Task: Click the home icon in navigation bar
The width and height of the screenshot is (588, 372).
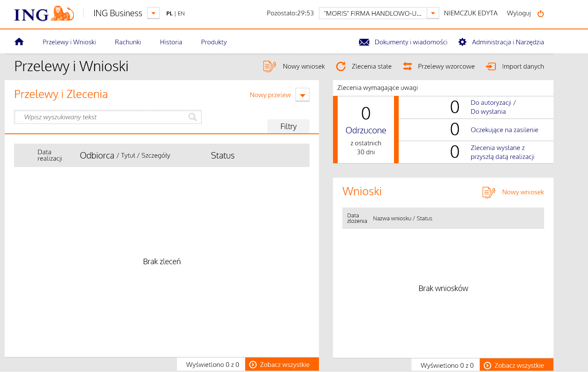Action: coord(19,42)
